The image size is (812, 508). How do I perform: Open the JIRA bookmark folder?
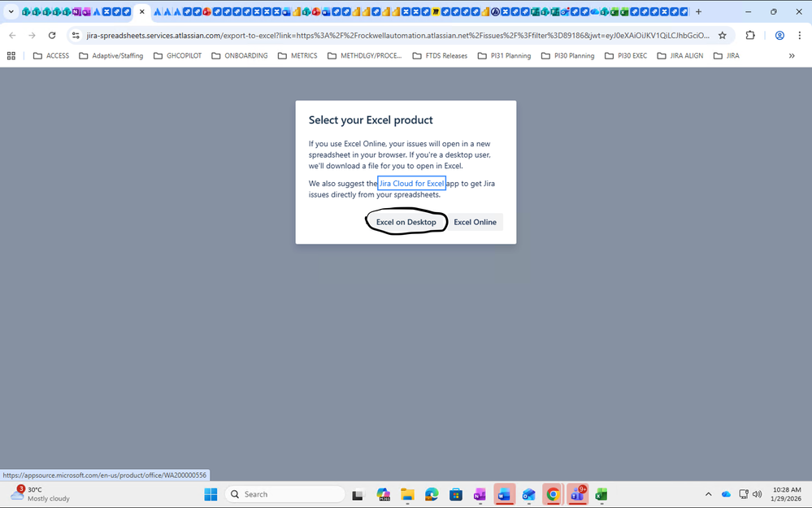pos(726,55)
